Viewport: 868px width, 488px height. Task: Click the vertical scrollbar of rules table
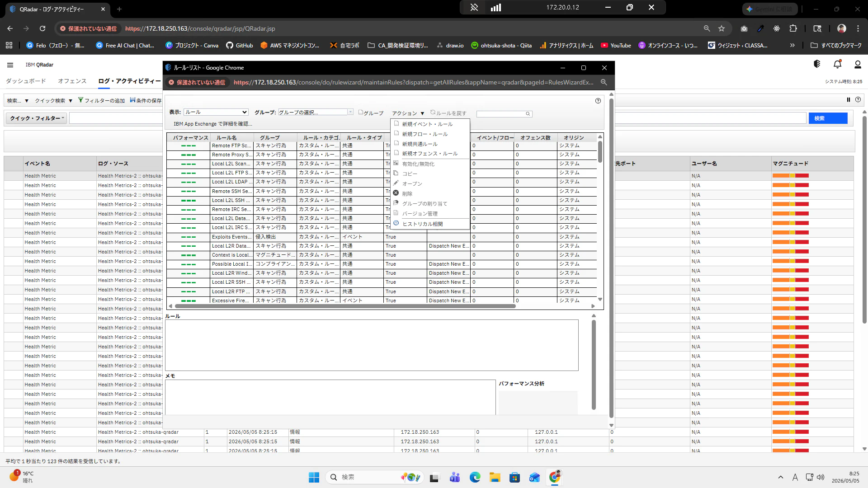coord(600,151)
